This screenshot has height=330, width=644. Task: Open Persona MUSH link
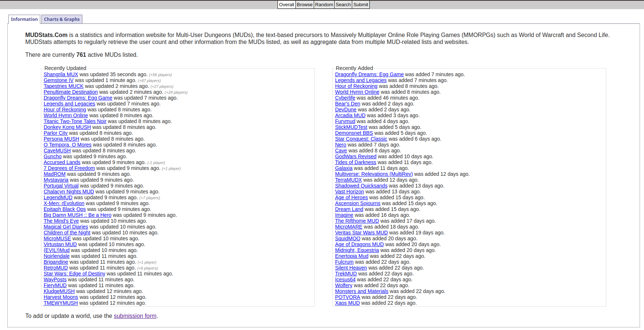point(62,139)
